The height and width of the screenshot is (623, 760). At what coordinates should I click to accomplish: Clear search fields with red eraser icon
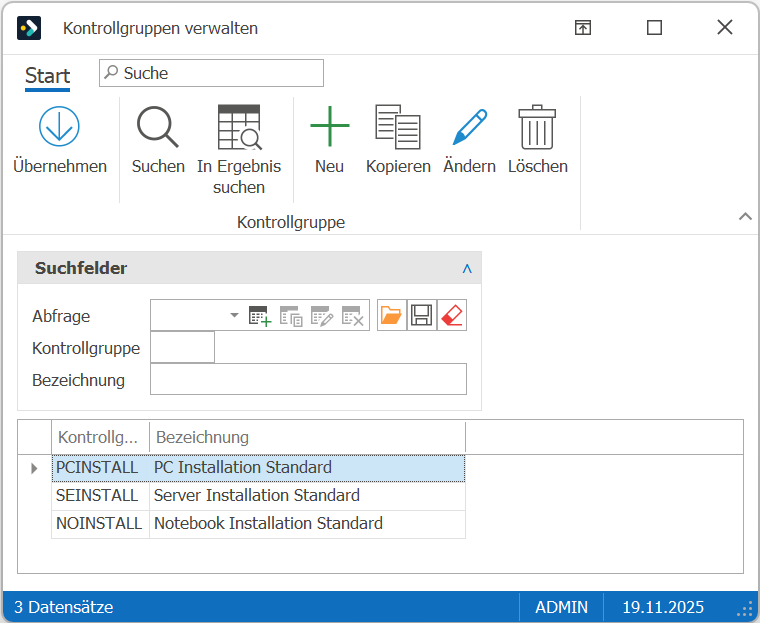pyautogui.click(x=452, y=315)
